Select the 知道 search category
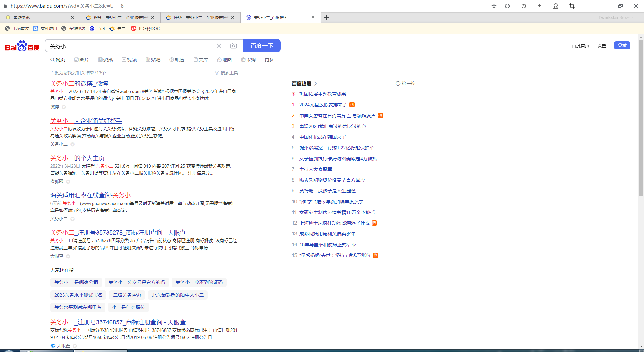This screenshot has width=644, height=352. 177,60
